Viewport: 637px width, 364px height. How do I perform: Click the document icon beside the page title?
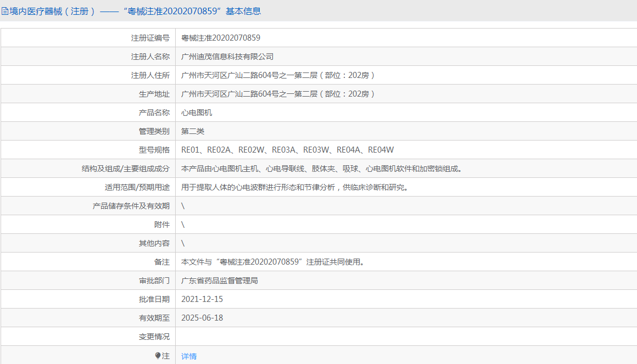point(5,11)
